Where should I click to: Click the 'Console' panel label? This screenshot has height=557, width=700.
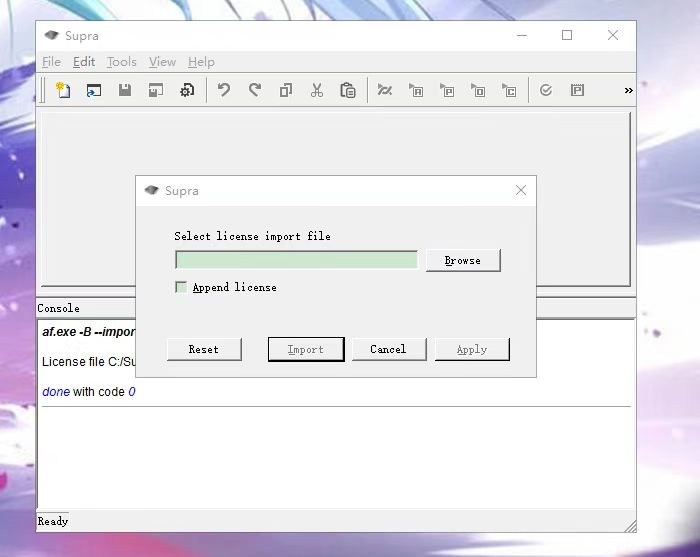58,308
